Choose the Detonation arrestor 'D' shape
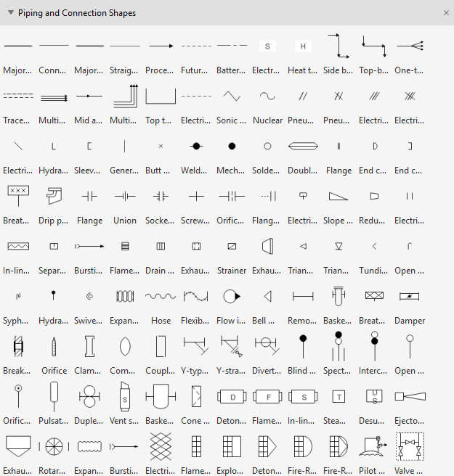This screenshot has width=454, height=476. [x=232, y=396]
